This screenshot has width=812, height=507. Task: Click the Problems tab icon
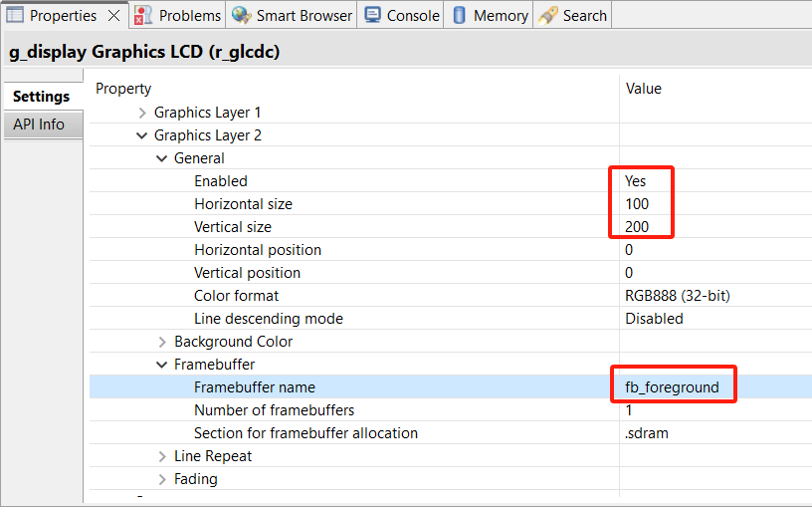pos(144,16)
